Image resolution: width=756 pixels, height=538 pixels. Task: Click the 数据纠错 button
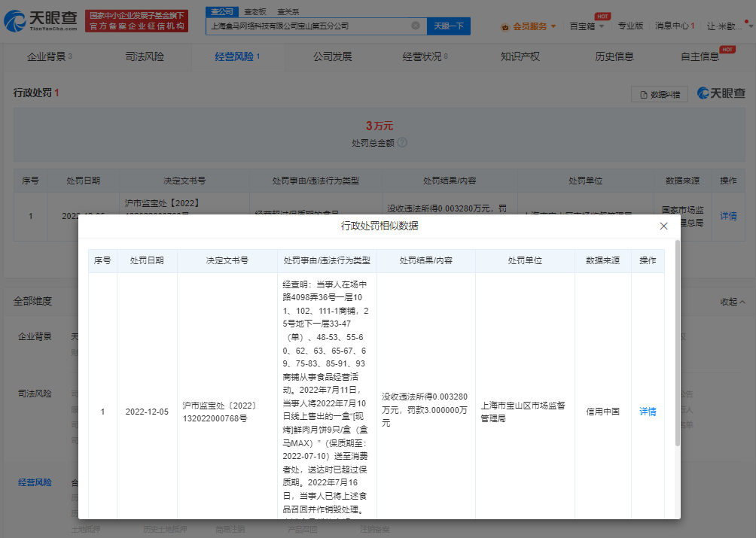[660, 94]
